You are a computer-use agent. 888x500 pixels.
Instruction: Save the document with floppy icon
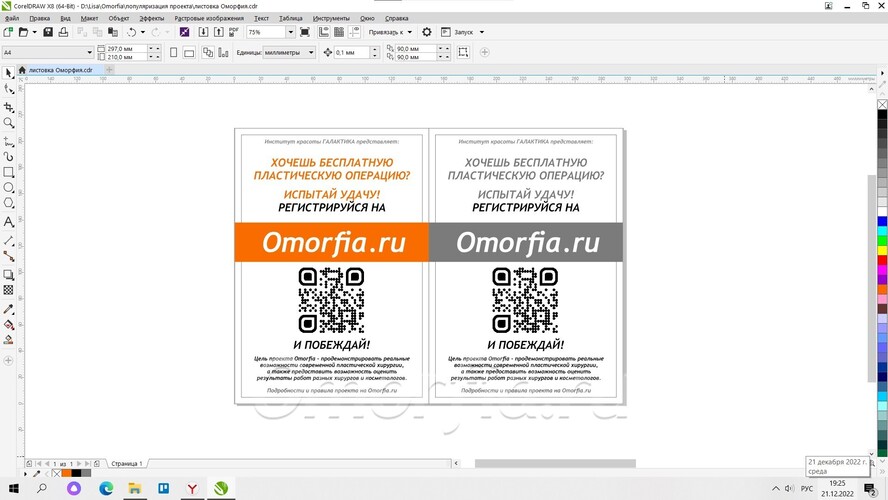48,32
